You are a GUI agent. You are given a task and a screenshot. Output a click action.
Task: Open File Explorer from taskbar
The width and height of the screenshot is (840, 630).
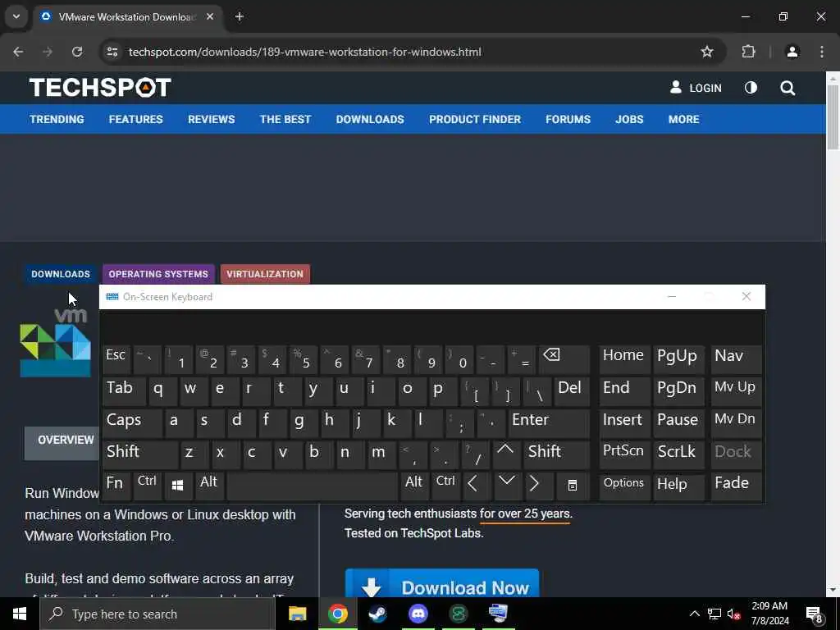click(x=297, y=614)
